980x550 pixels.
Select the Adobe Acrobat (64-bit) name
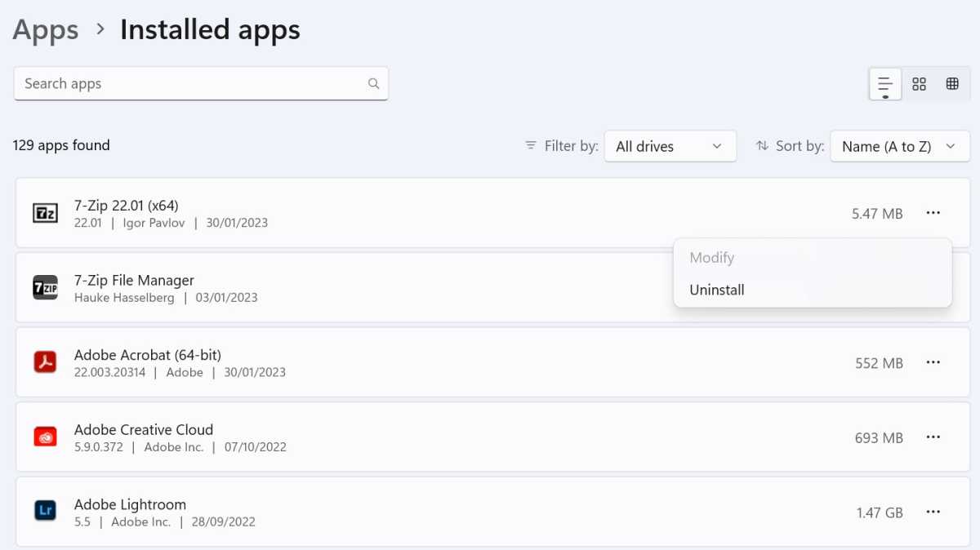148,355
